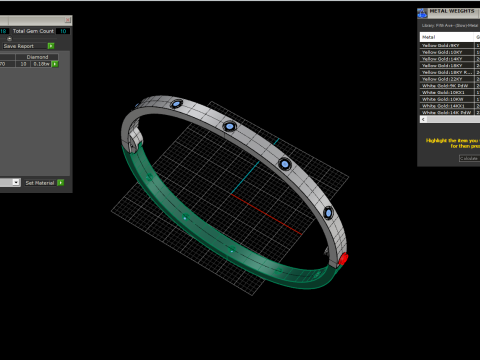Screen dimensions: 480x360
Task: Click the Save Report button
Action: pos(25,46)
